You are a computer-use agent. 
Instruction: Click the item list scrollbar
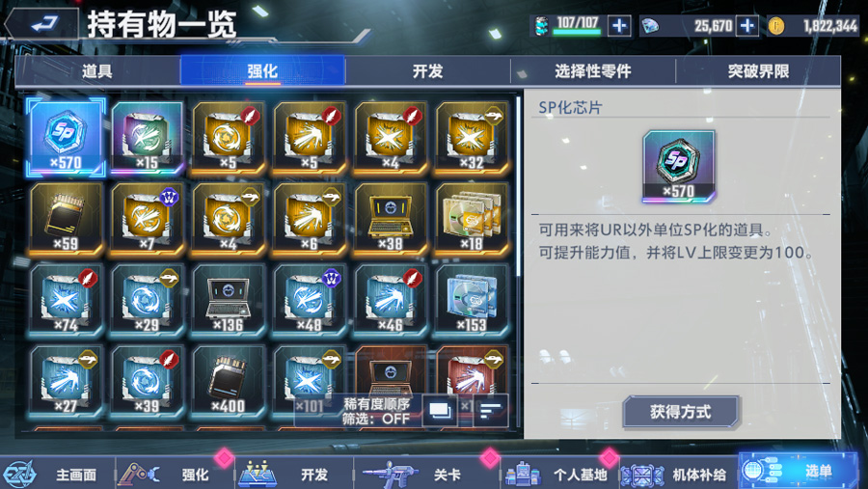[518, 185]
